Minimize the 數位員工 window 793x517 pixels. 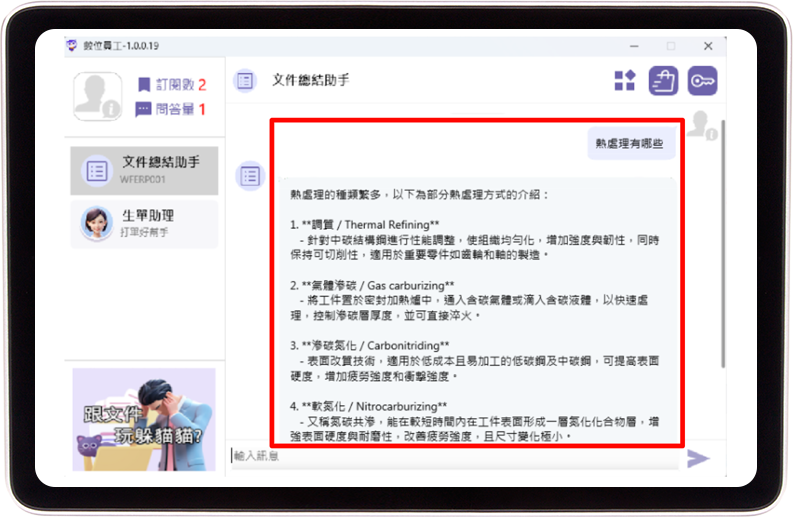click(x=632, y=46)
